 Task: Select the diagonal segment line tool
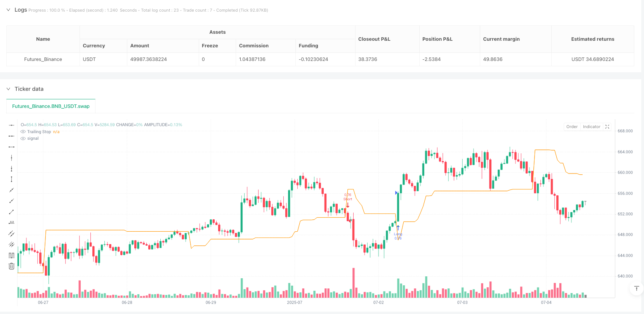(12, 212)
